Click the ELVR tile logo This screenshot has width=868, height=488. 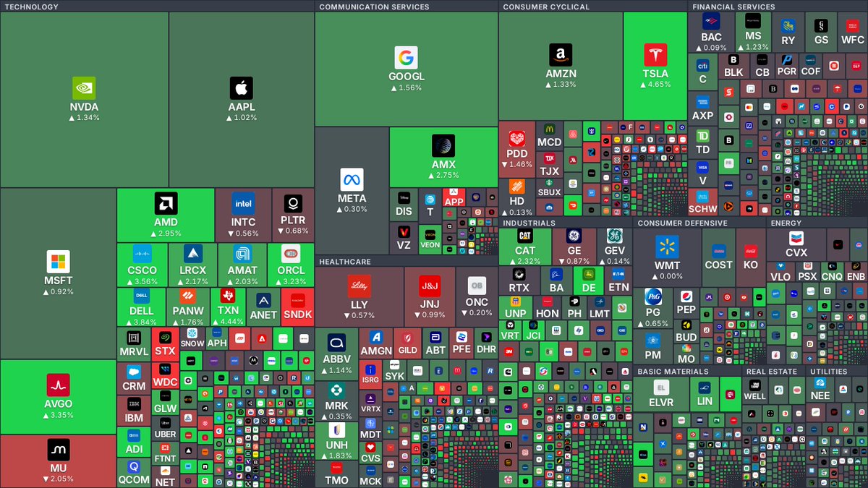coord(660,388)
